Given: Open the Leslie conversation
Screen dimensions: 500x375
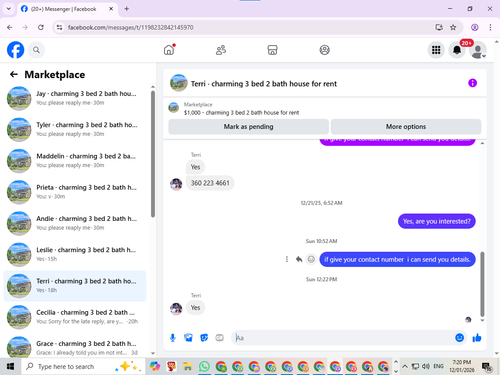Looking at the screenshot, I should (x=75, y=254).
